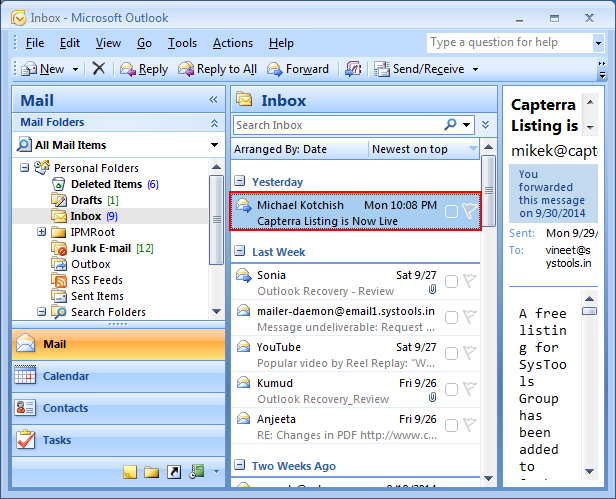Click the Notes icon in navigation pane

coord(130,471)
